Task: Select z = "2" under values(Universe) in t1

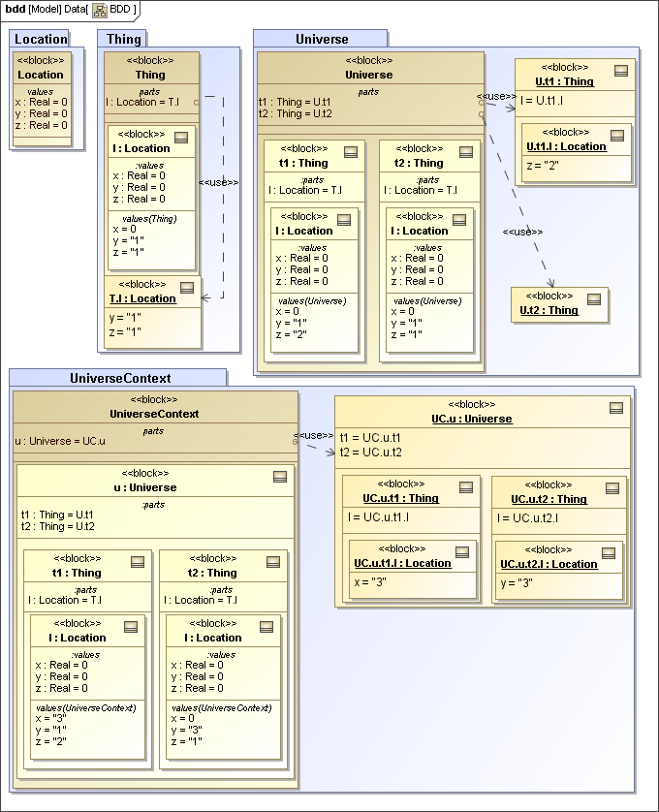Action: tap(291, 334)
